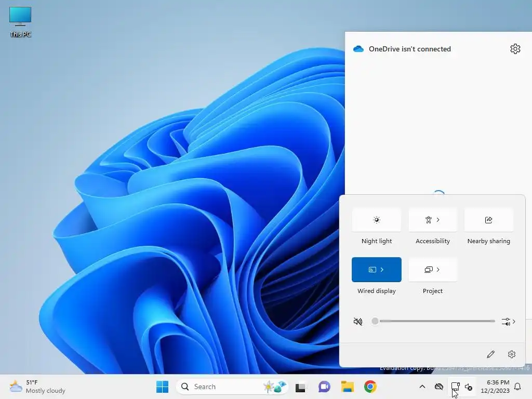Show hidden tray icons chevron
This screenshot has width=532, height=399.
(x=422, y=387)
